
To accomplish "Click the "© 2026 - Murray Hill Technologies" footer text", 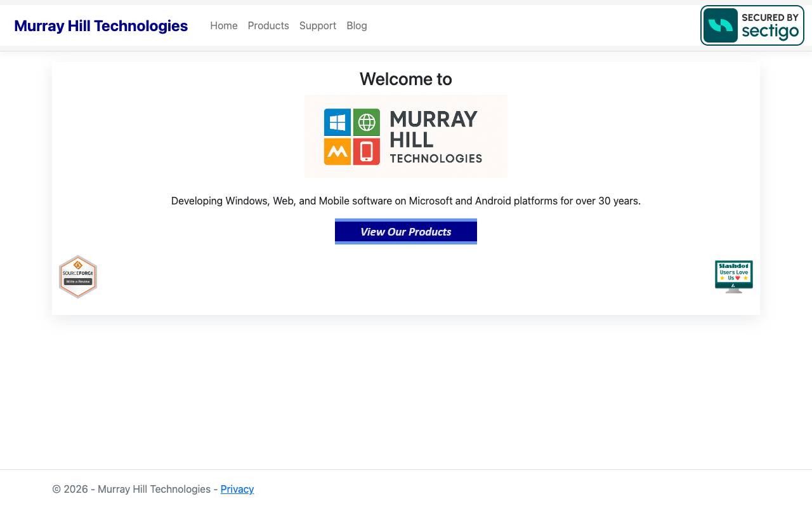I will pos(131,489).
